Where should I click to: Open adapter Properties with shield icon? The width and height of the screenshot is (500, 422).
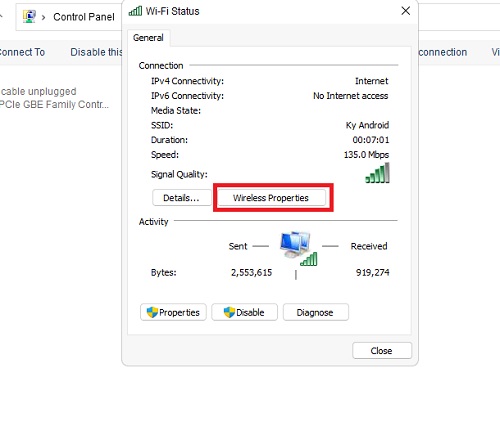pyautogui.click(x=173, y=312)
